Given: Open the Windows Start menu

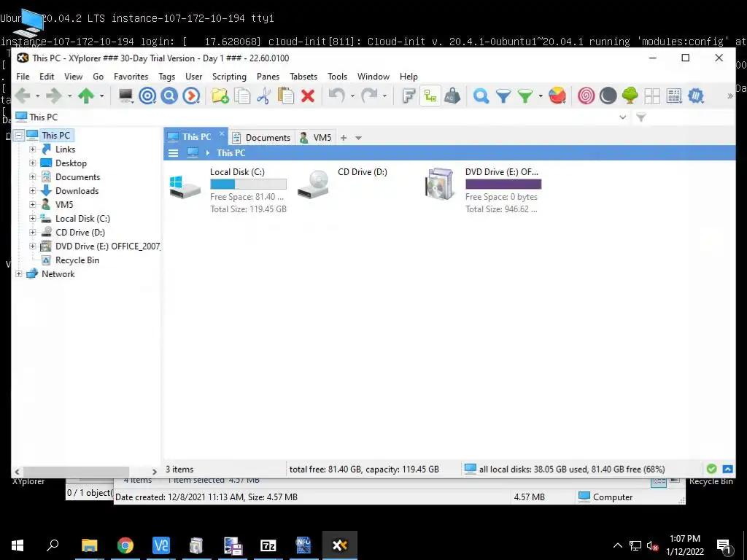Looking at the screenshot, I should coord(18,545).
